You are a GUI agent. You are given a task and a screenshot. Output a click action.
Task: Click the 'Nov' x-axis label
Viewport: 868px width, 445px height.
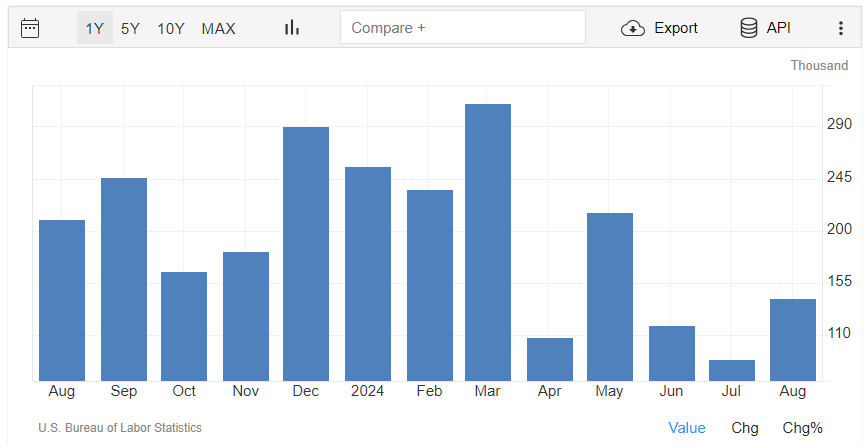(245, 391)
